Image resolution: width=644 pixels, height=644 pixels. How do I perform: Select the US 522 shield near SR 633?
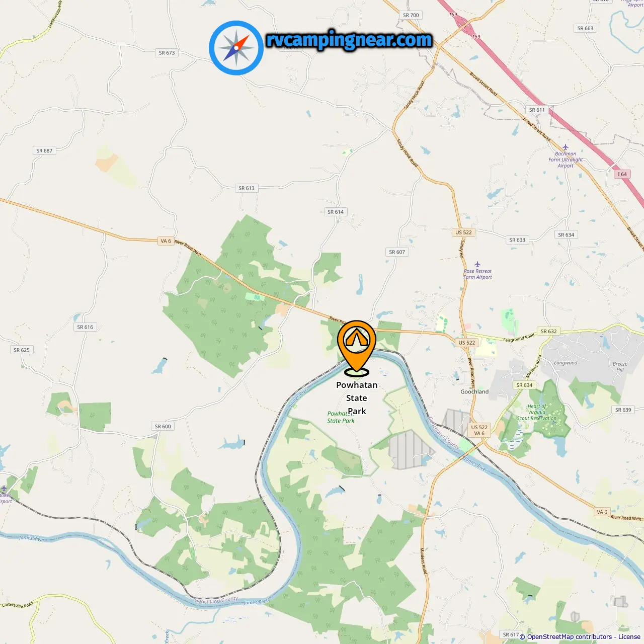tap(463, 232)
